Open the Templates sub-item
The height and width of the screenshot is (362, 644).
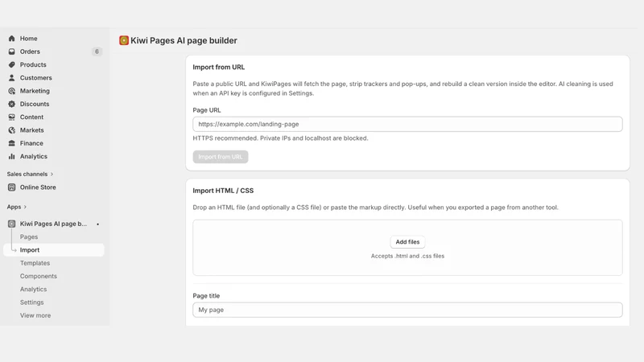click(35, 264)
